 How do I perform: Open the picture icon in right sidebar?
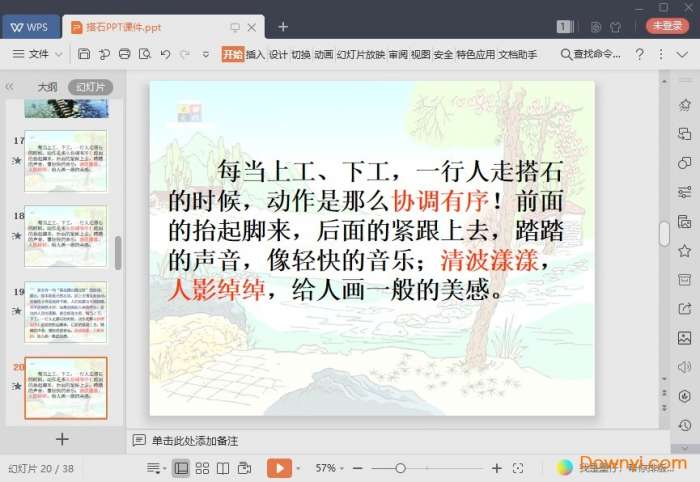[684, 338]
